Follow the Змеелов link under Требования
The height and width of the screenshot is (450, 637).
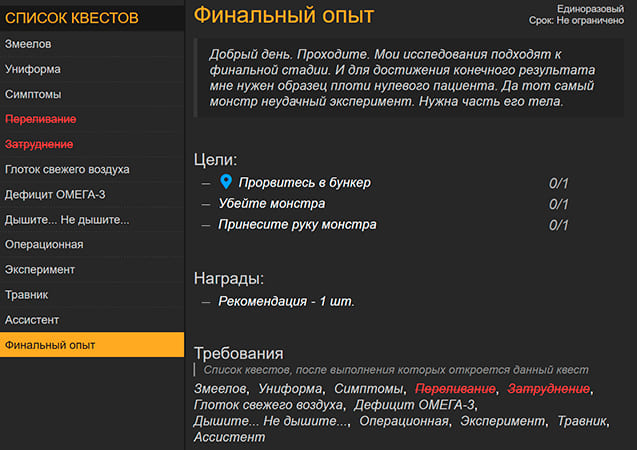click(x=220, y=388)
